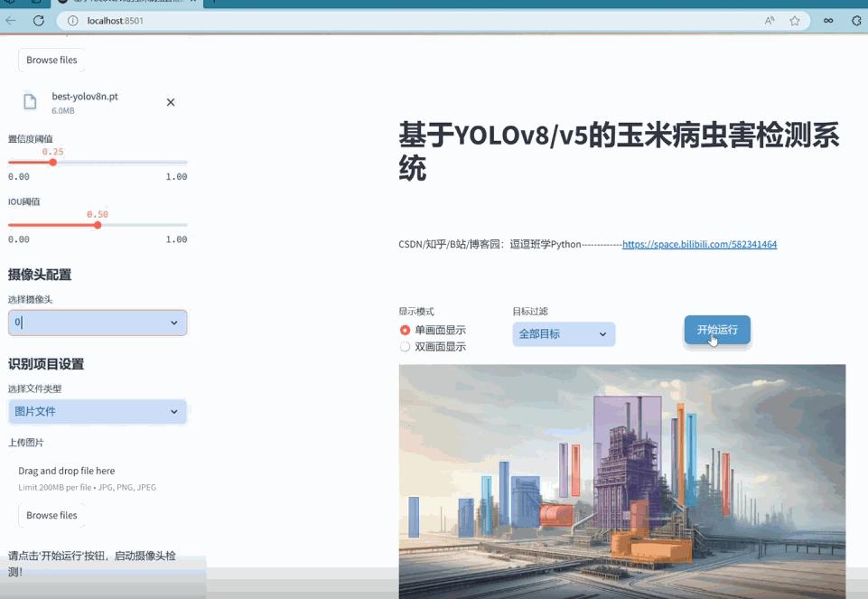Viewport: 868px width, 599px height.
Task: Open the 全部目标 target filter dropdown
Action: (x=563, y=334)
